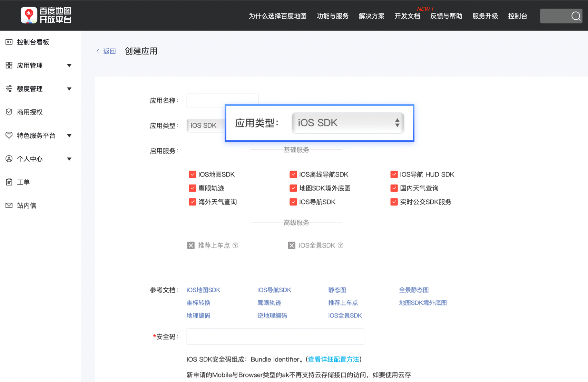The image size is (588, 382).
Task: Click inside the 安全码 input field
Action: (275, 336)
